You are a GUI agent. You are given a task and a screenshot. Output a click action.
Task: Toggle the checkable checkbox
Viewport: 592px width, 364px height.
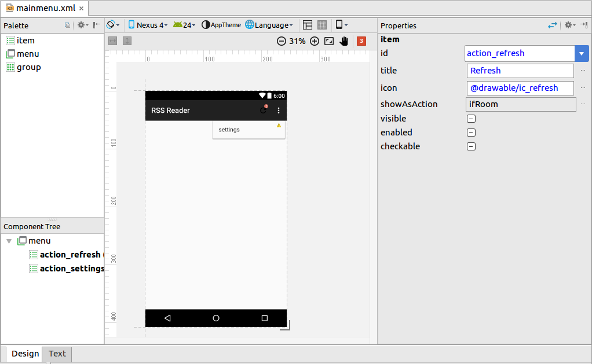tap(471, 146)
